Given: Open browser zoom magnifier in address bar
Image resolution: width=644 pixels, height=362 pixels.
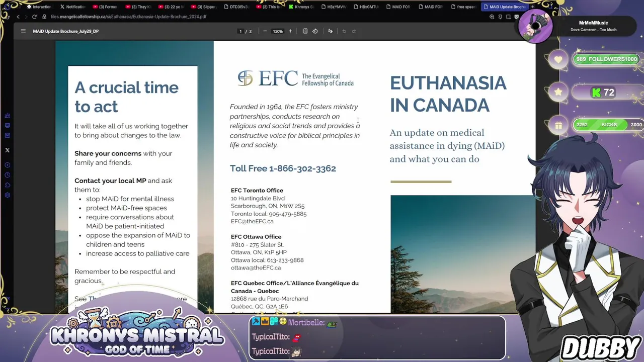Looking at the screenshot, I should [x=492, y=17].
